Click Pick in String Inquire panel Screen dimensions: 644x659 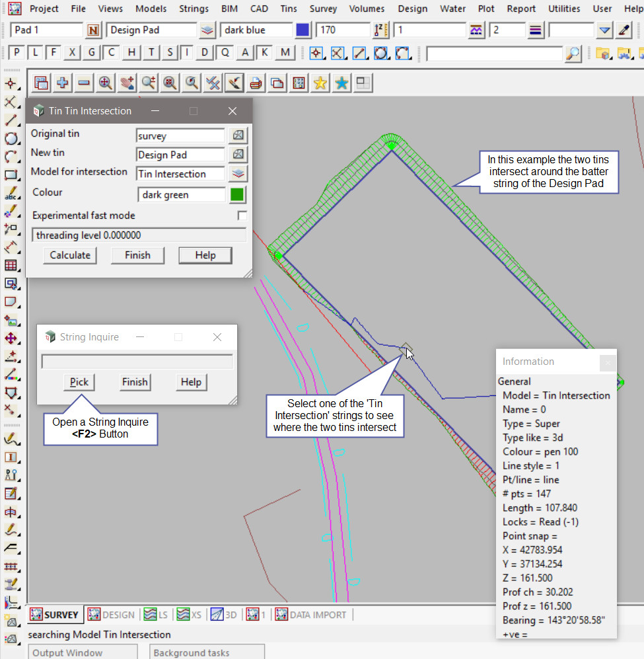(x=79, y=382)
